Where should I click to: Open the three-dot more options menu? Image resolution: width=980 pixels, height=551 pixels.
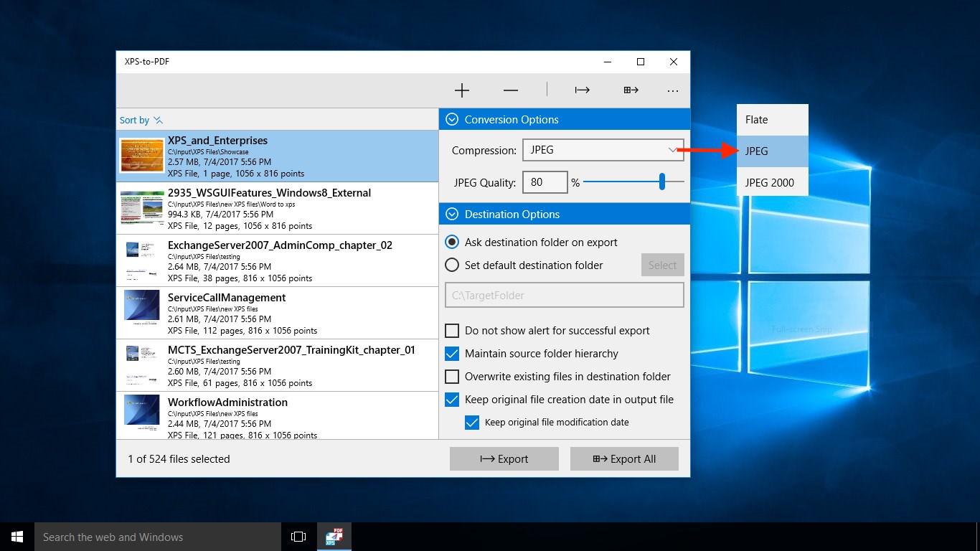[672, 91]
